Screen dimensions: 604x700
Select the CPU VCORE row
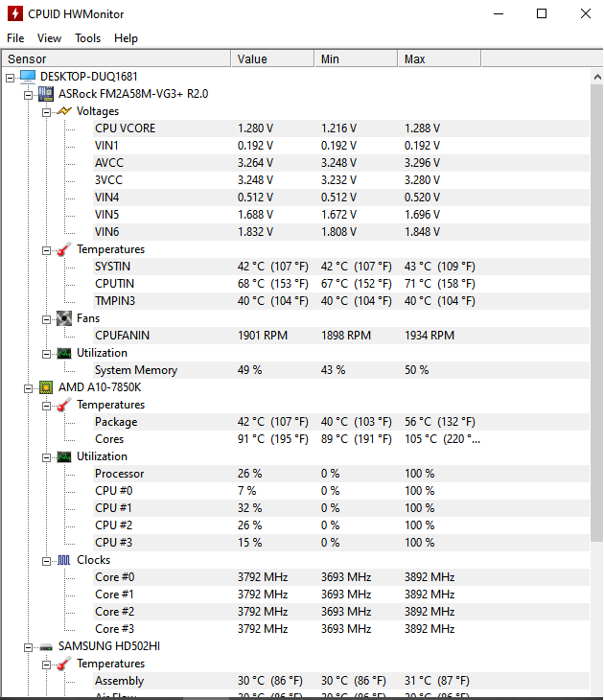pos(341,128)
